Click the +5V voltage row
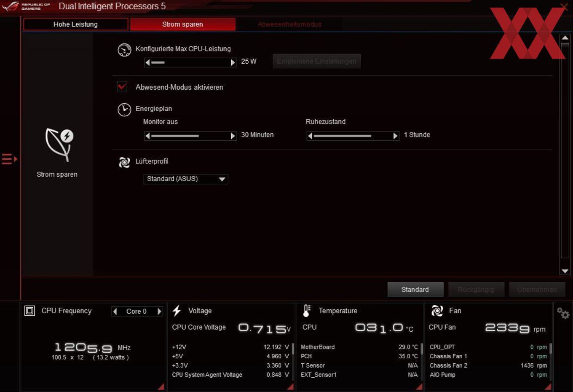573x392 pixels. tap(230, 356)
